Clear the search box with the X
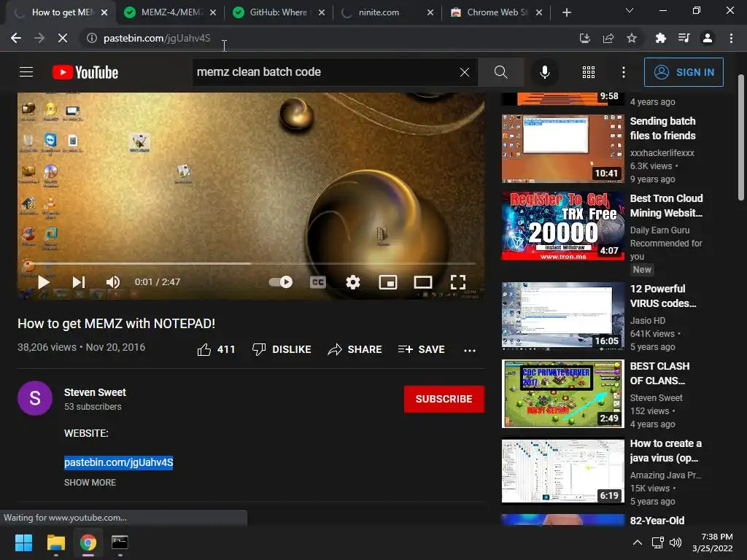This screenshot has height=560, width=747. coord(465,72)
